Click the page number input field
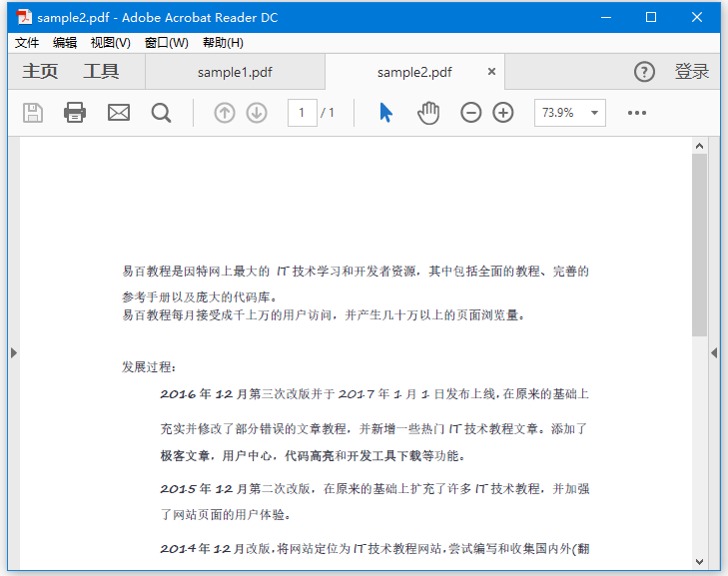This screenshot has width=728, height=576. [x=303, y=113]
